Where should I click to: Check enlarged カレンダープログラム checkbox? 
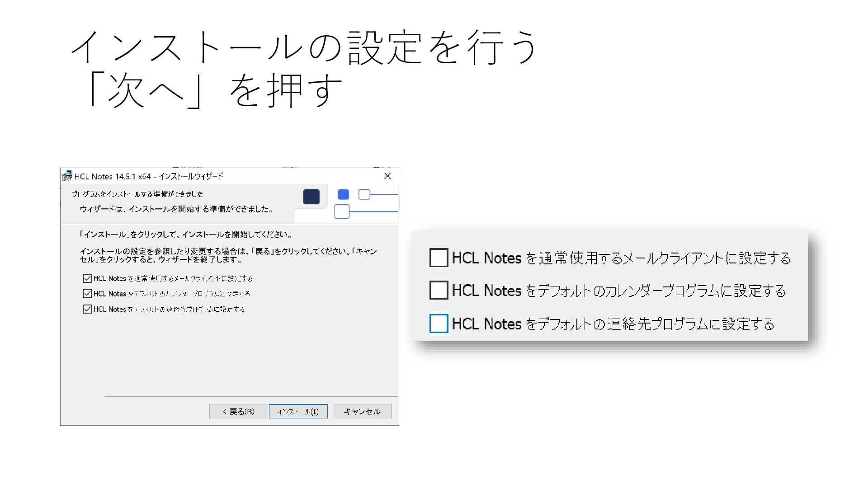pos(439,290)
